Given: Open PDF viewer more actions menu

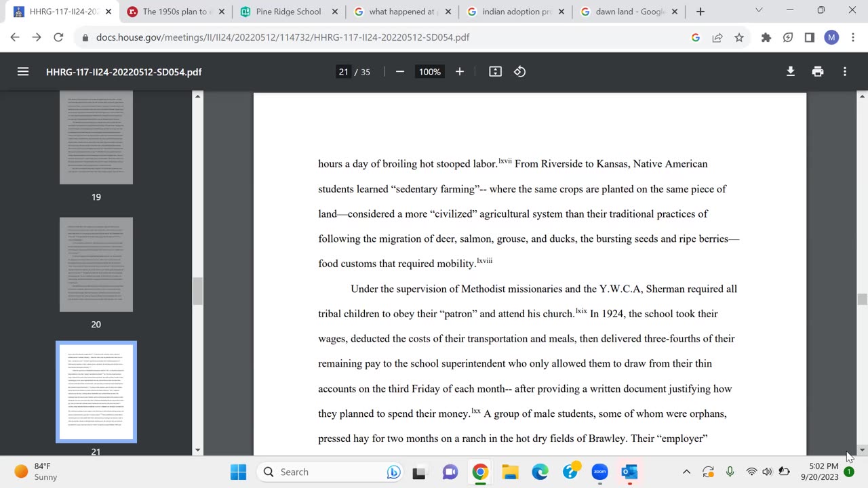Looking at the screenshot, I should click(845, 72).
